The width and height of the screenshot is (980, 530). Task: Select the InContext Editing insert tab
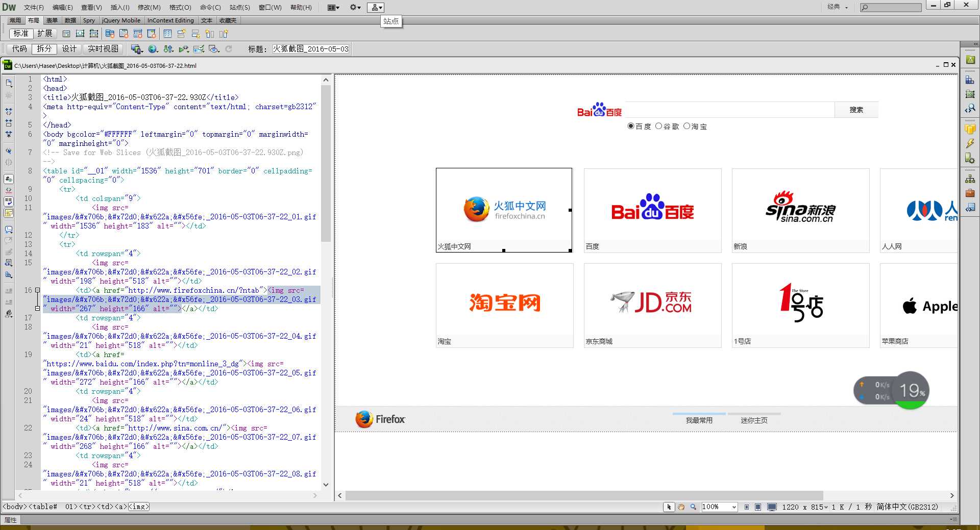170,20
